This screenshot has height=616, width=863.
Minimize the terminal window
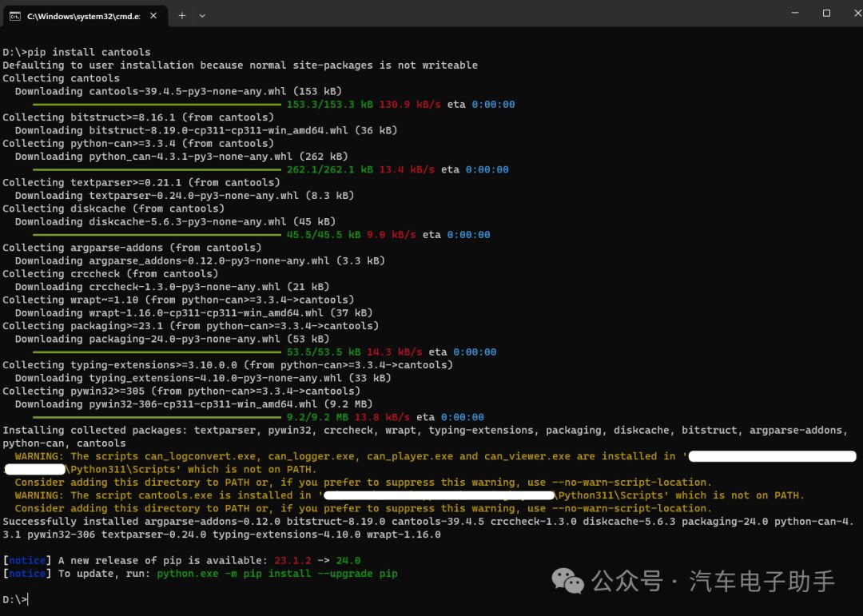point(795,13)
